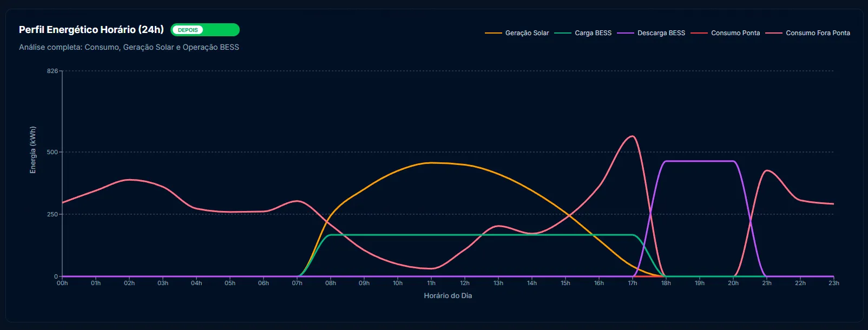The height and width of the screenshot is (330, 868).
Task: Click the 23h label on the x-axis
Action: click(833, 283)
